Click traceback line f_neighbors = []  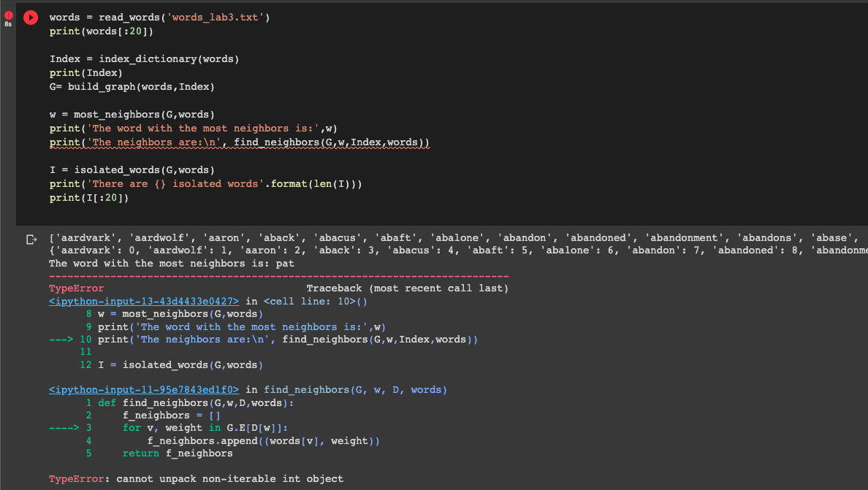(172, 416)
